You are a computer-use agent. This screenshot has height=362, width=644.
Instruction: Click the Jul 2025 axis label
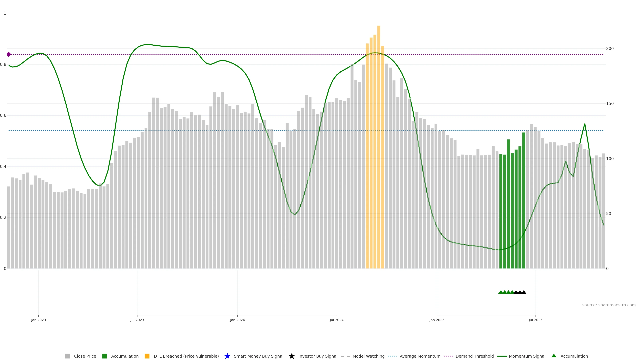(x=535, y=320)
